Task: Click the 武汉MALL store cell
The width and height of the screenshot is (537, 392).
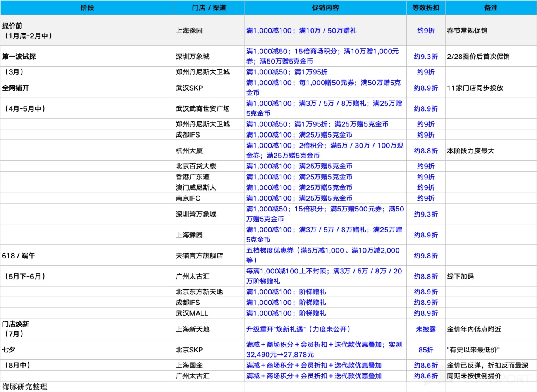Action: [209, 313]
